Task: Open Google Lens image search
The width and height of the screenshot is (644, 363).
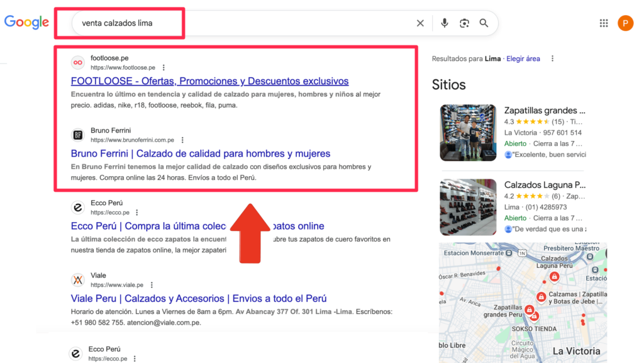Action: click(x=464, y=23)
